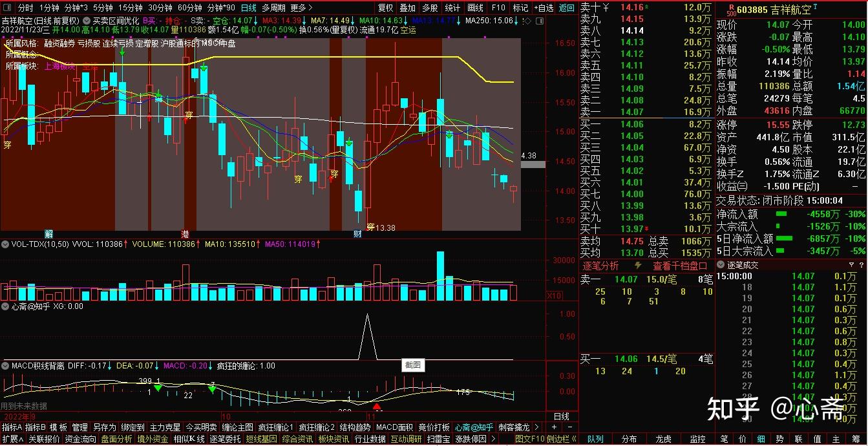Toggle 复权 price adjustment in top toolbar
868x446 pixels.
click(385, 8)
